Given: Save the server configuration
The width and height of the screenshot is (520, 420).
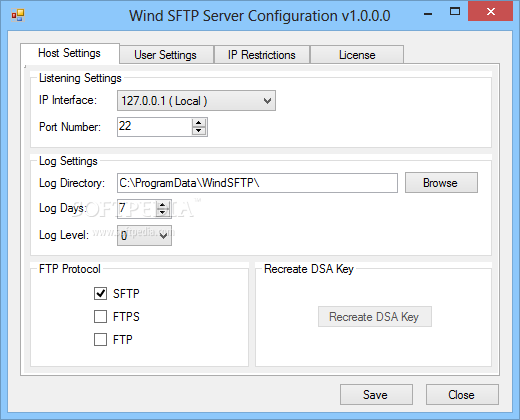Looking at the screenshot, I should pyautogui.click(x=376, y=395).
